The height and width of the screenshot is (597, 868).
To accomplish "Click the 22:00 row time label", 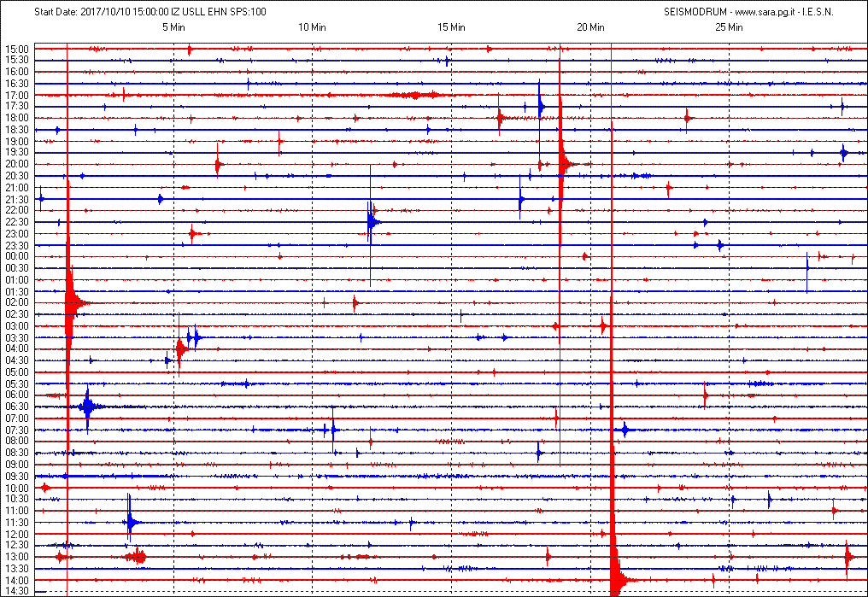I will [17, 210].
